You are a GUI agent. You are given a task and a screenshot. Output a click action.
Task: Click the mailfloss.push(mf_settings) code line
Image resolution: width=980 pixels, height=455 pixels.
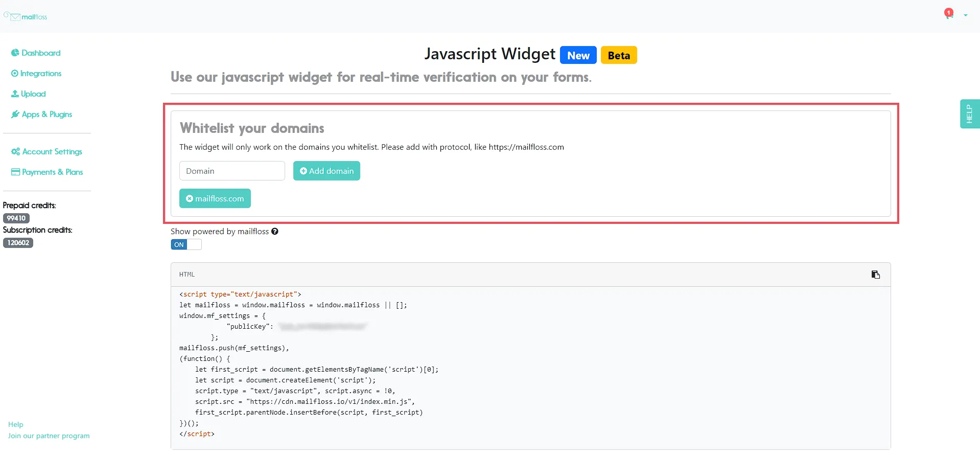[x=234, y=348]
